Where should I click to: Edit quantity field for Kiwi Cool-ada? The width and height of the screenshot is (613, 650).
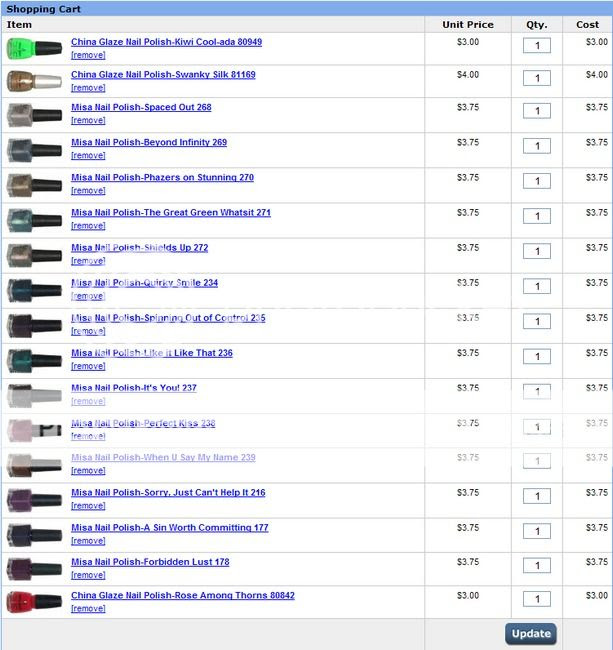tap(537, 46)
